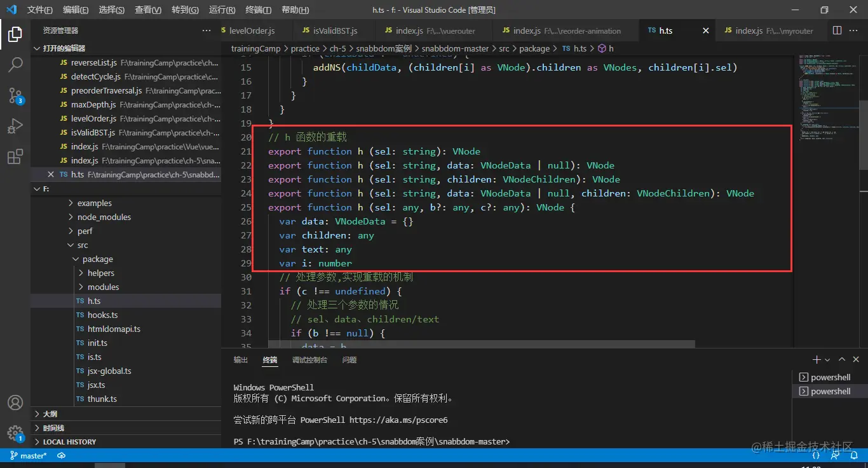
Task: Open the terminal launch profile dropdown arrow
Action: tap(827, 360)
